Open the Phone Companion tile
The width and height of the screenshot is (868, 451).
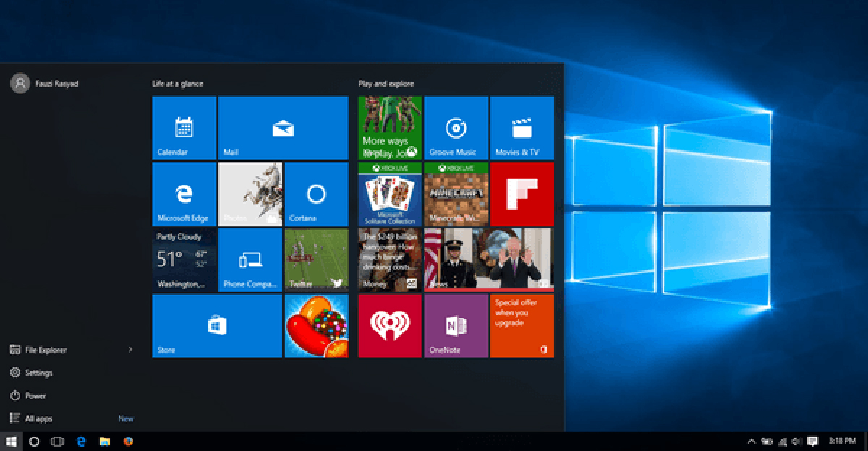250,259
